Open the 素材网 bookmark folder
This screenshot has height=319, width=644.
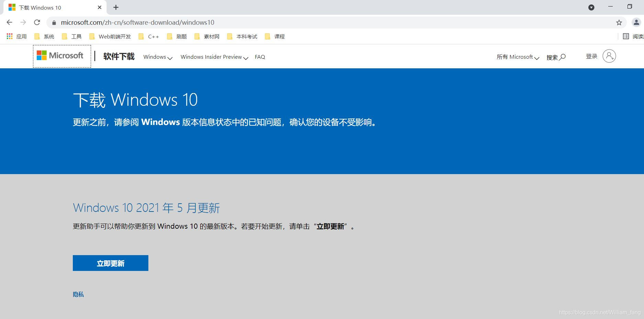point(207,36)
